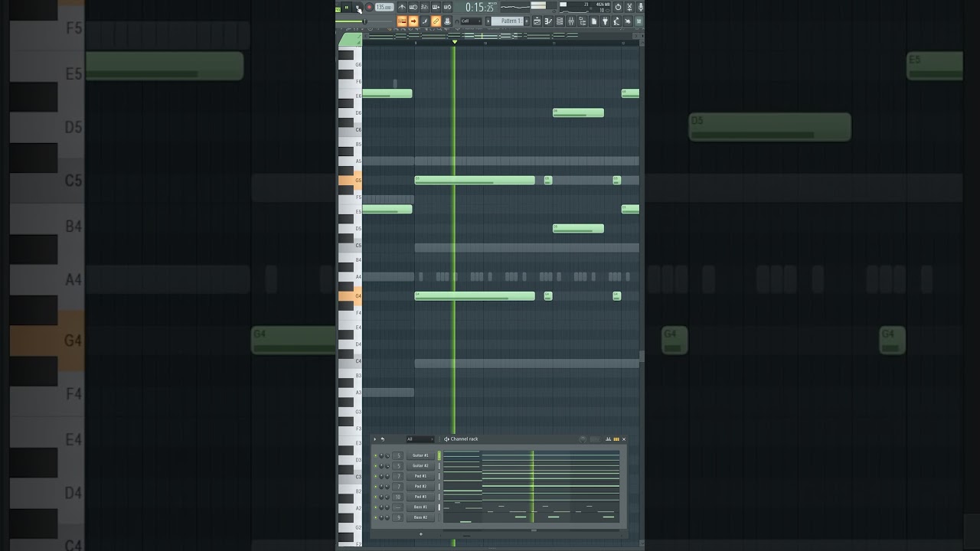Open the project info page icon
The height and width of the screenshot is (551, 980).
coord(593,21)
